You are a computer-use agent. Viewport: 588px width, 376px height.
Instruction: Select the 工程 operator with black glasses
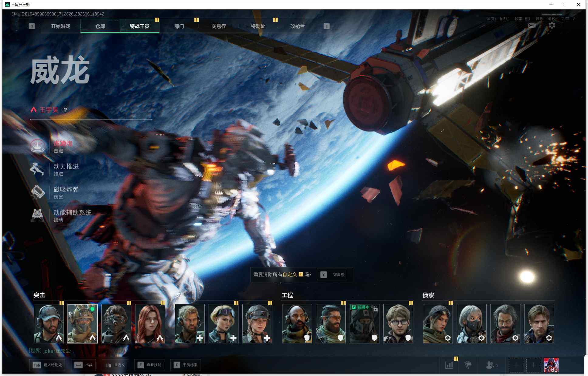[x=398, y=323]
